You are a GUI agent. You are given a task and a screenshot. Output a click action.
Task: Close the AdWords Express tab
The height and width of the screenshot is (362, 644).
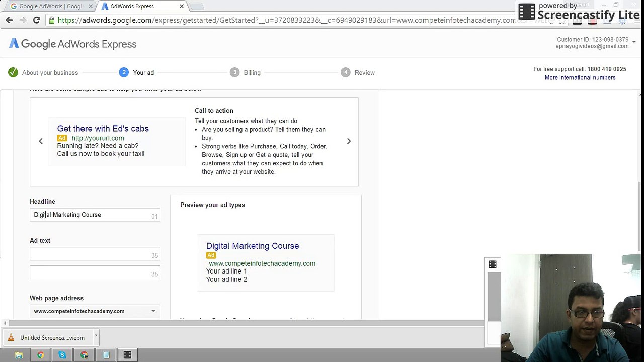[182, 6]
